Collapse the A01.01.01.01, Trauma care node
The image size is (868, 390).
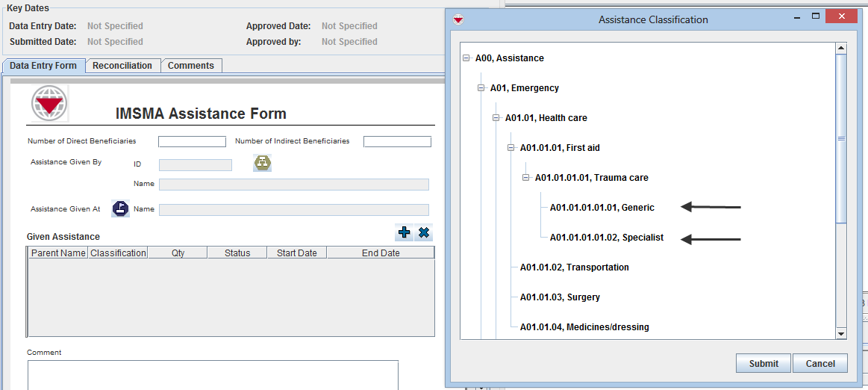526,178
